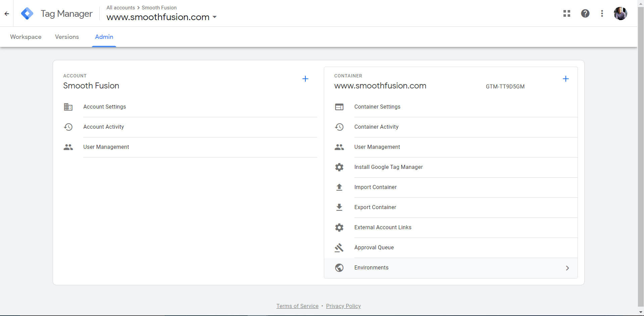The width and height of the screenshot is (644, 316).
Task: Click the Smooth Fusion breadcrumb
Action: pos(159,8)
